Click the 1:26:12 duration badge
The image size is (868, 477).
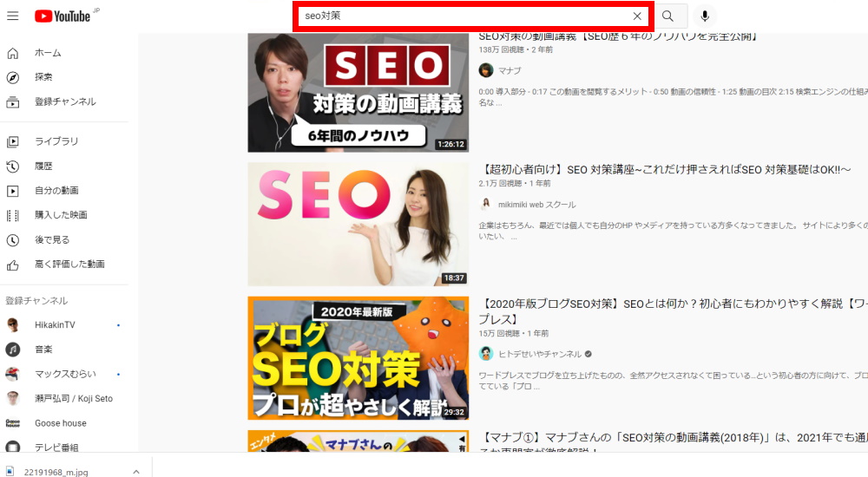click(x=451, y=145)
